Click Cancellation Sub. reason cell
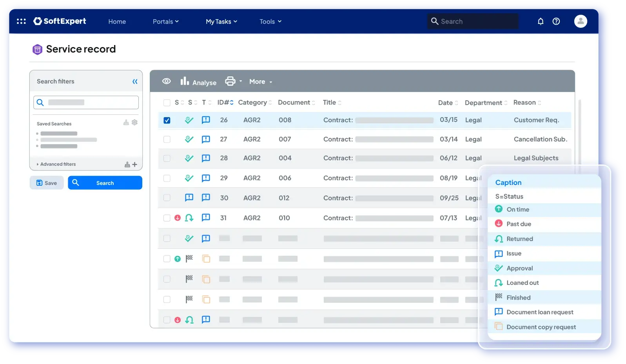 [541, 139]
